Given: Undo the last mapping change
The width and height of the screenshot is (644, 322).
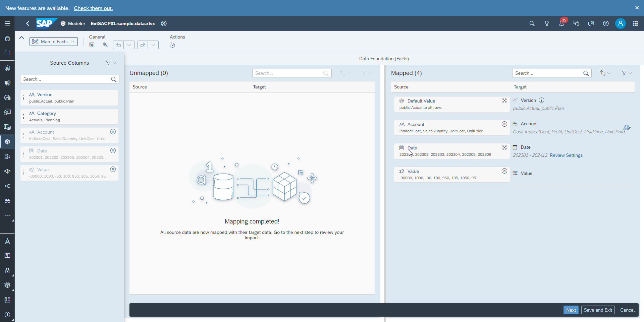Looking at the screenshot, I should [x=118, y=45].
